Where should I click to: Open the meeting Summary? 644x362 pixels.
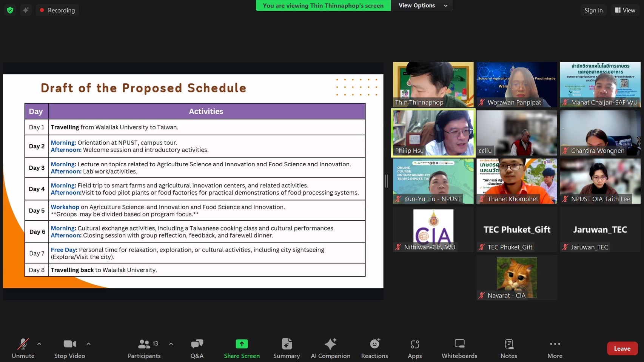pyautogui.click(x=287, y=348)
